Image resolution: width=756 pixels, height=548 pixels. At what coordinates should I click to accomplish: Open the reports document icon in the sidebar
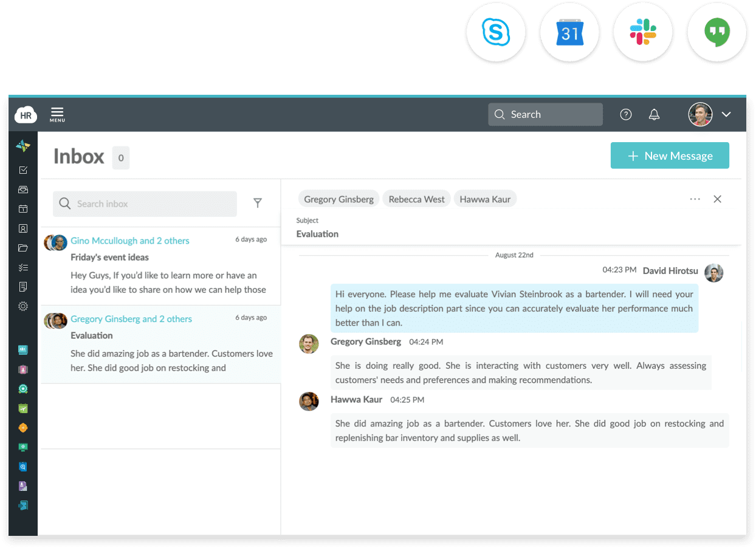(x=22, y=286)
